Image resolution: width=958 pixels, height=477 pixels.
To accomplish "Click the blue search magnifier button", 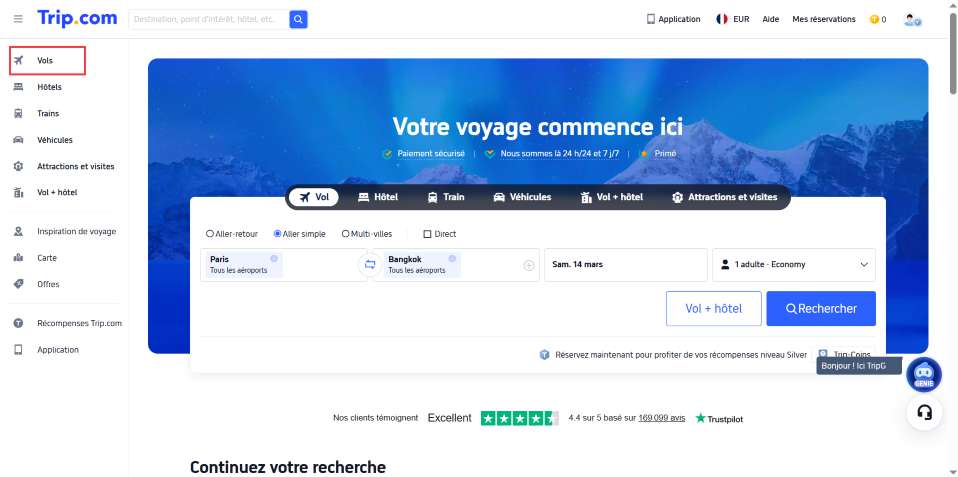I will (298, 20).
